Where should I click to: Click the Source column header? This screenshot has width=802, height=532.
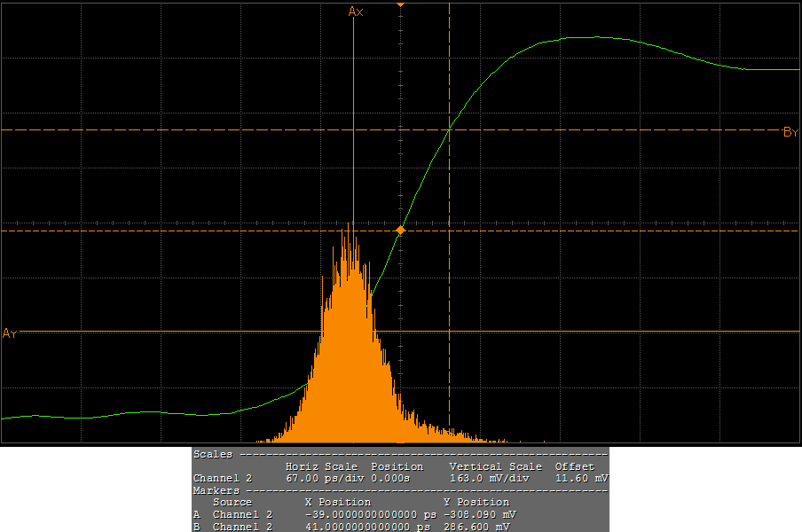click(x=232, y=502)
